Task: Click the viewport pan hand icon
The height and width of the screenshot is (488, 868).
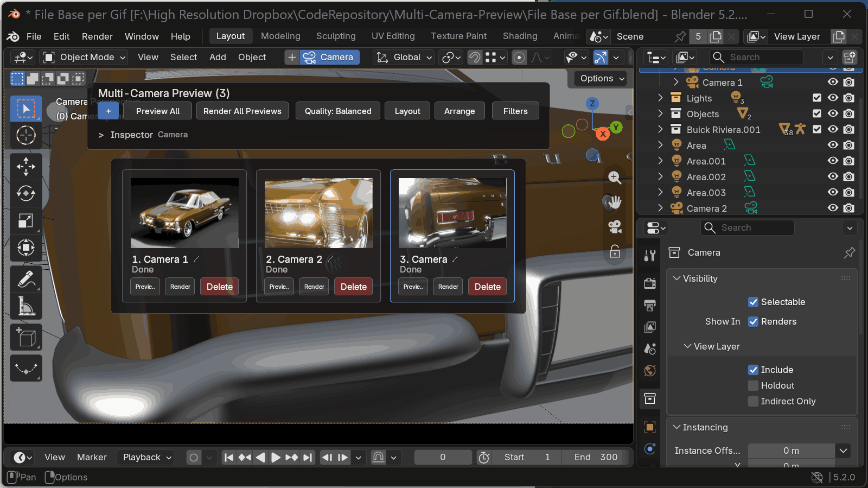Action: point(615,202)
